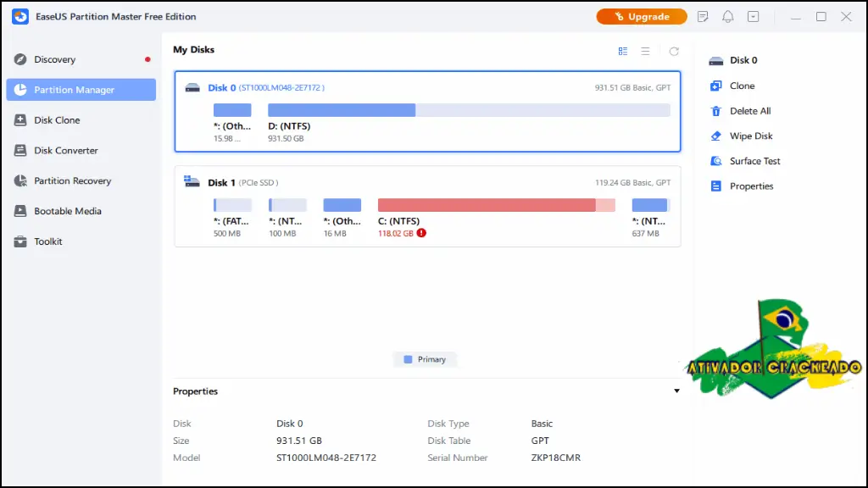Viewport: 868px width, 488px height.
Task: Refresh the My Disks list
Action: (x=674, y=52)
